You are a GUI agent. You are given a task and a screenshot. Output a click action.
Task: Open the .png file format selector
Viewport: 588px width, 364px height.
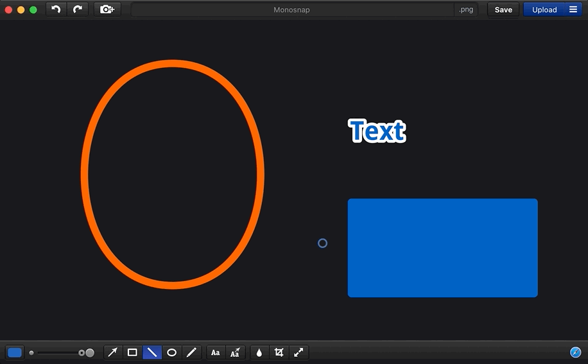click(466, 10)
